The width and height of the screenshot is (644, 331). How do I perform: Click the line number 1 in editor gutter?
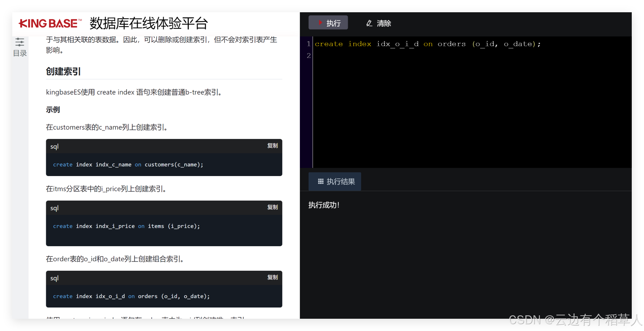coord(308,44)
